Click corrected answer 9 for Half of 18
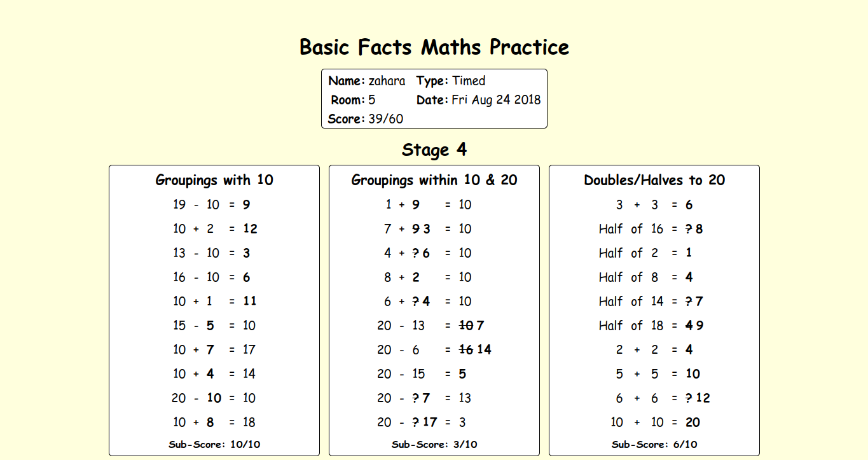The height and width of the screenshot is (460, 868). pyautogui.click(x=700, y=326)
